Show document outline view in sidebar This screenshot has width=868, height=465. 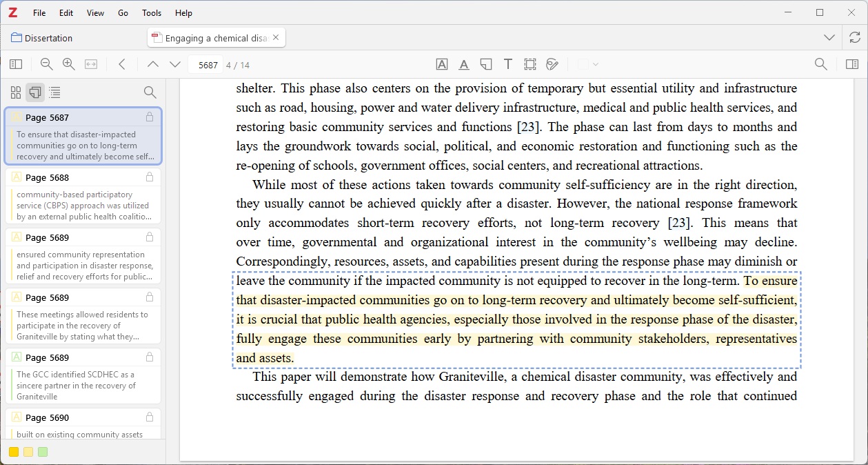point(54,92)
